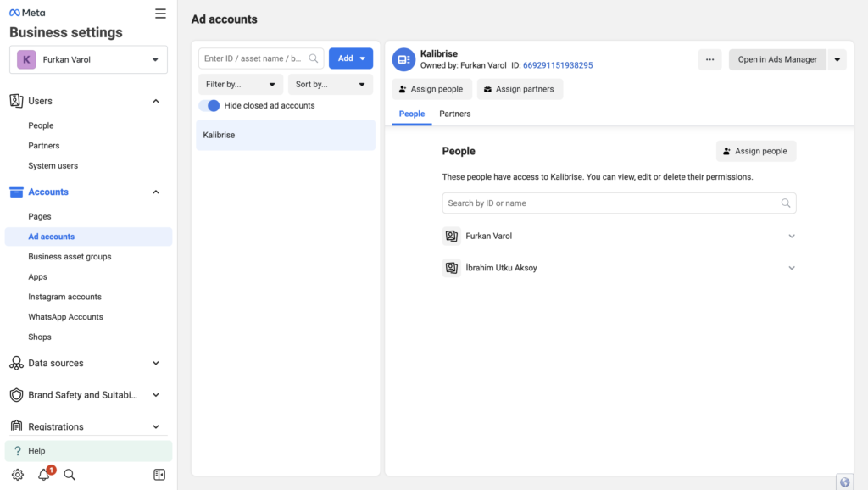Open notifications bell icon
868x490 pixels.
(44, 475)
